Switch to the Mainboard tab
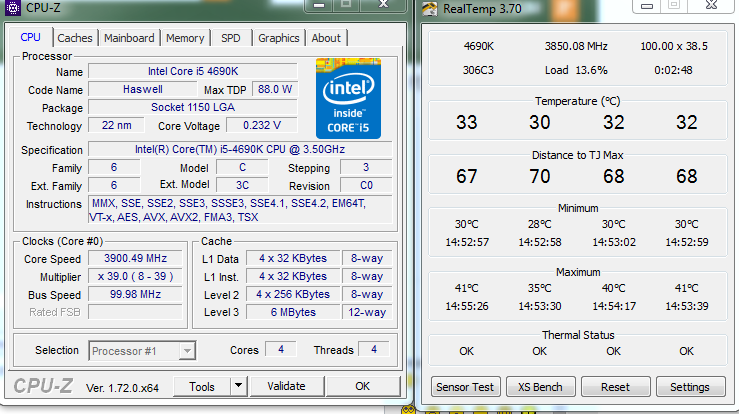Image resolution: width=739 pixels, height=414 pixels. pyautogui.click(x=129, y=38)
